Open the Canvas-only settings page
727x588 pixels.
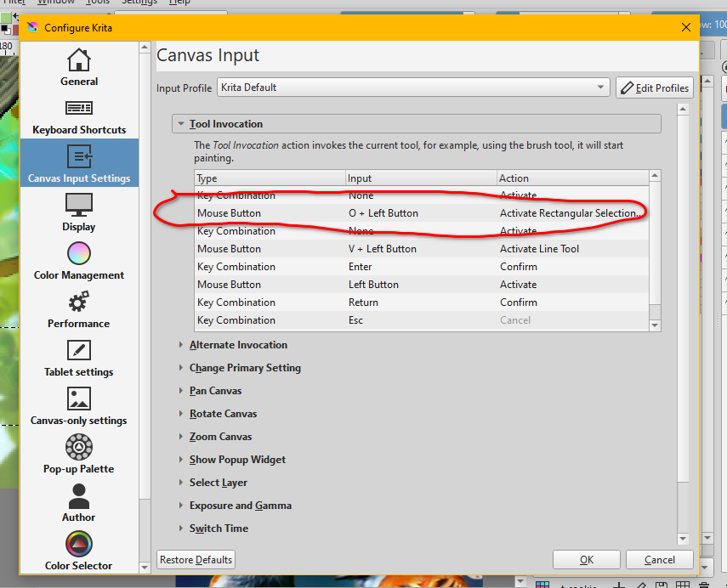79,406
